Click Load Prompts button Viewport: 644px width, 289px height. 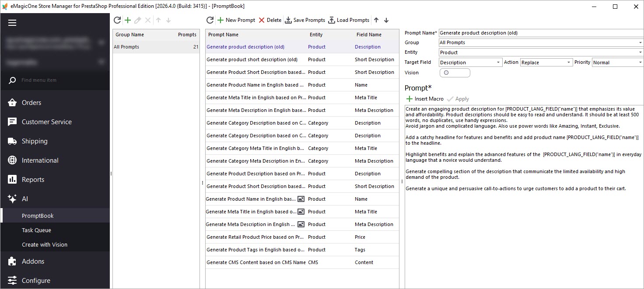(x=349, y=20)
